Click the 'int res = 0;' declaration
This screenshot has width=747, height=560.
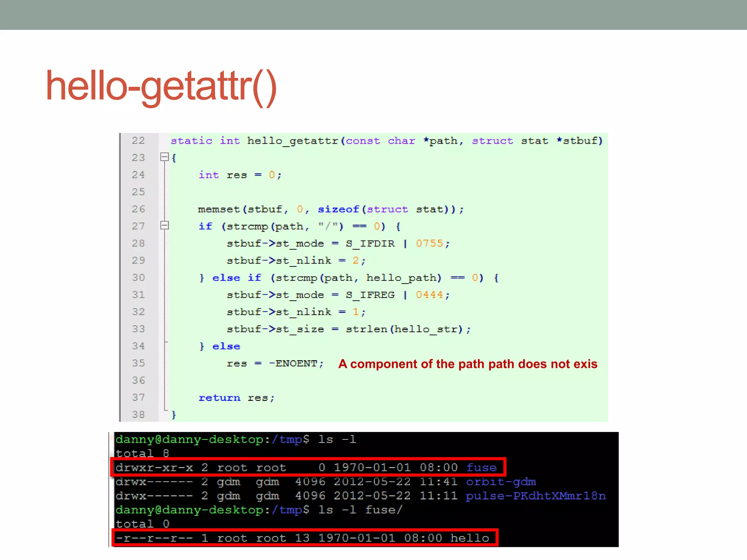coord(240,175)
